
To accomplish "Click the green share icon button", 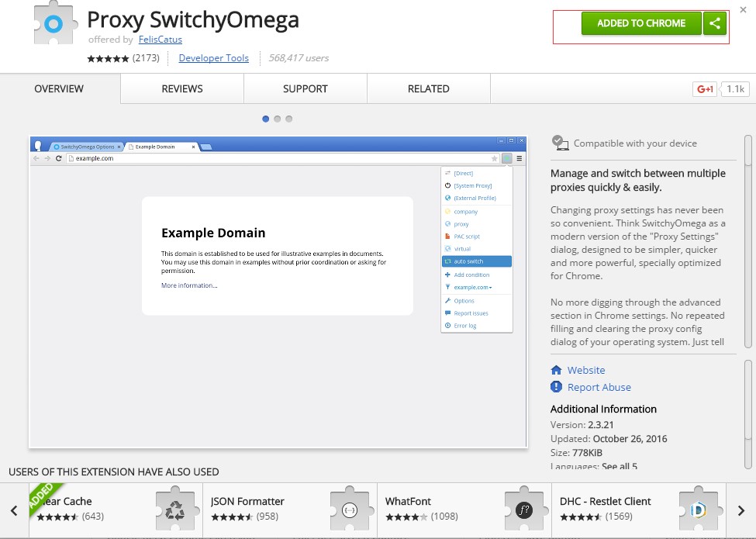I will (715, 23).
